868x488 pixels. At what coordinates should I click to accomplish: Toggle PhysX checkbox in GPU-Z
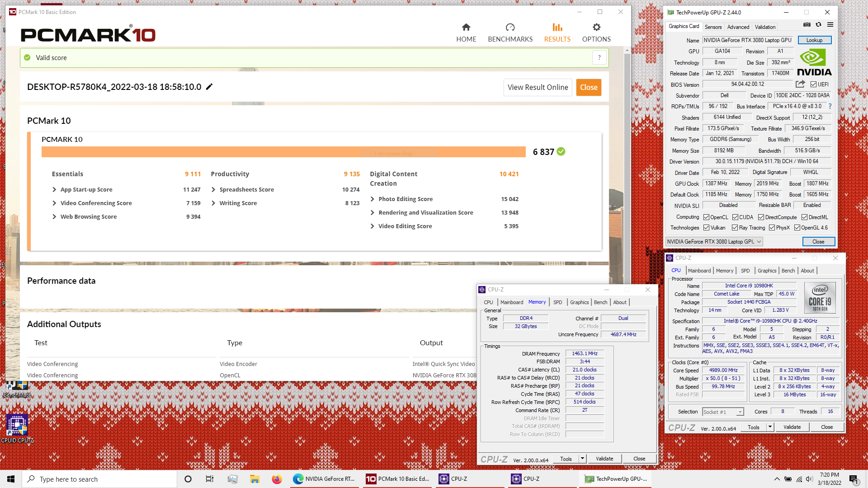pyautogui.click(x=772, y=228)
